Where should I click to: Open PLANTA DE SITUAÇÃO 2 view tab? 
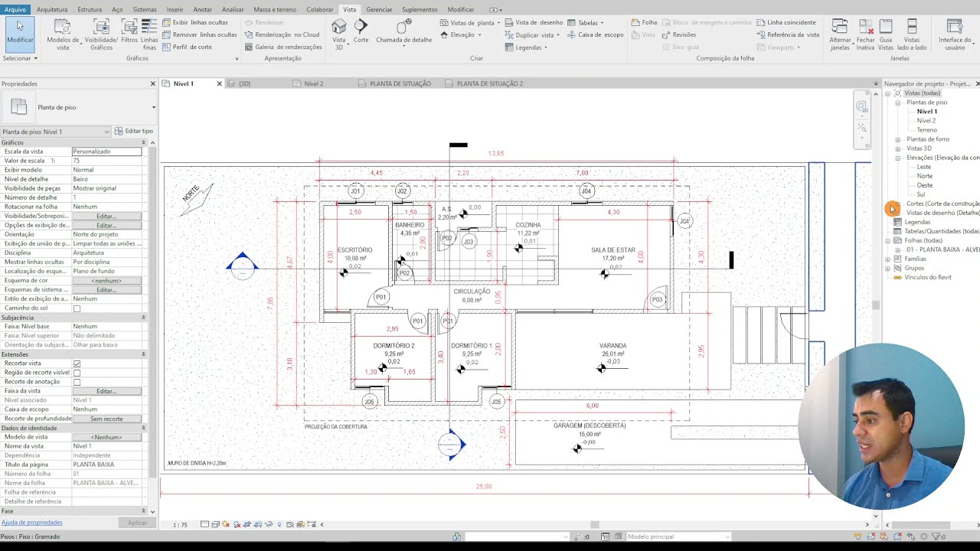490,83
